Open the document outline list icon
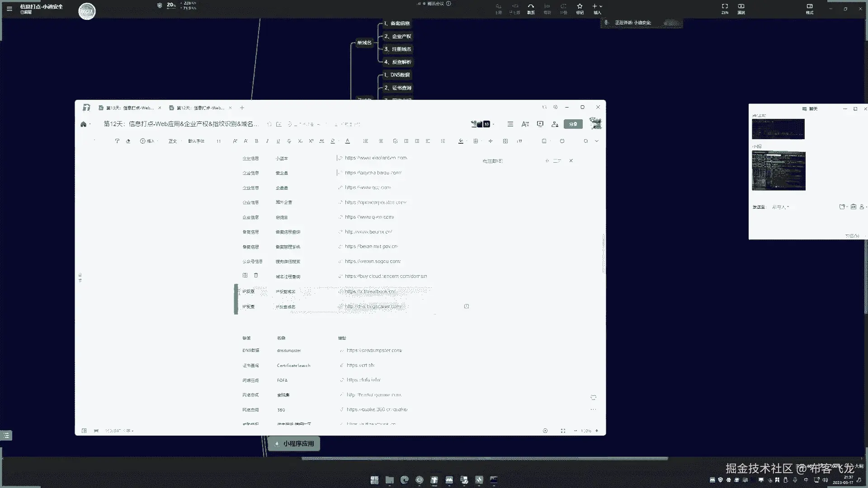 (510, 124)
